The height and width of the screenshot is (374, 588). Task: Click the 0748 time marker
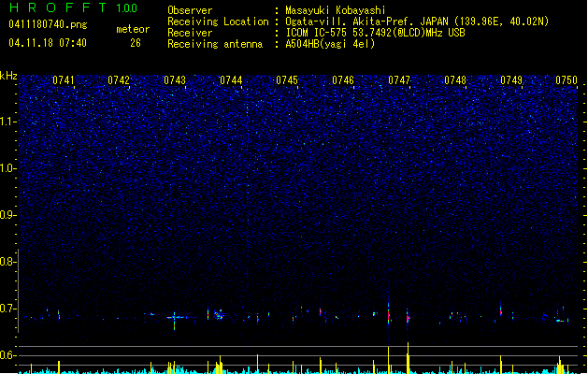pyautogui.click(x=455, y=80)
